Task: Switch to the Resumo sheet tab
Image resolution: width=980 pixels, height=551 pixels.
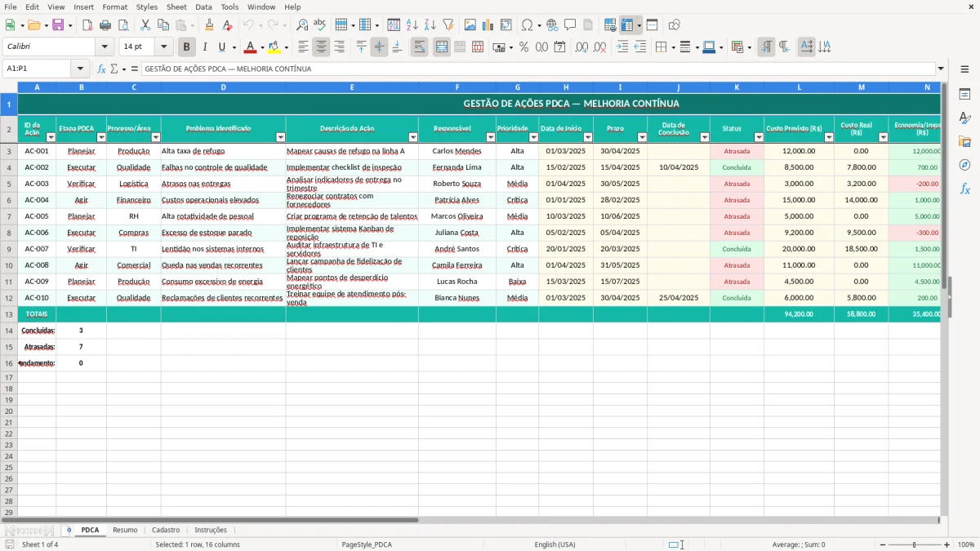Action: [x=125, y=531]
